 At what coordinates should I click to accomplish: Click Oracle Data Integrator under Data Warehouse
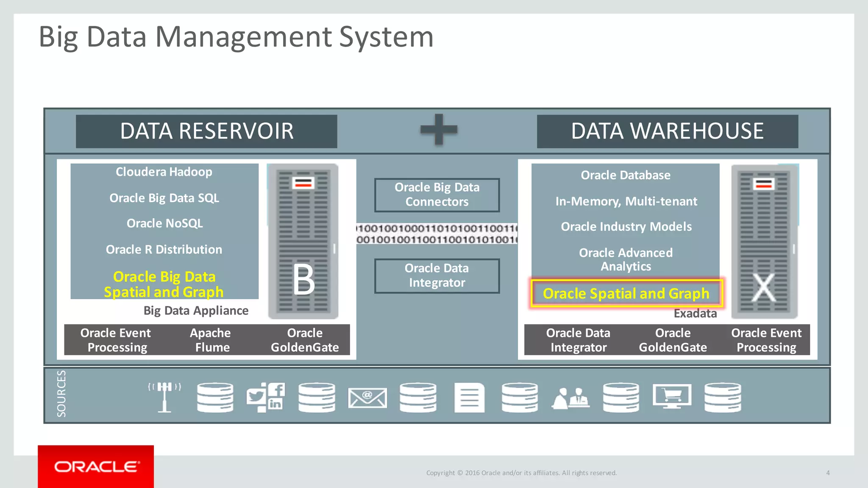pyautogui.click(x=578, y=340)
